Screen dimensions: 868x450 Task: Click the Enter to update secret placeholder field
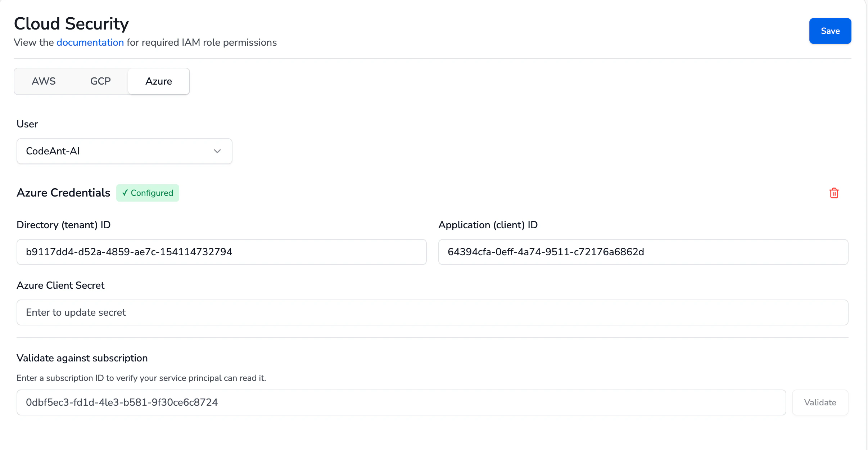pyautogui.click(x=432, y=312)
